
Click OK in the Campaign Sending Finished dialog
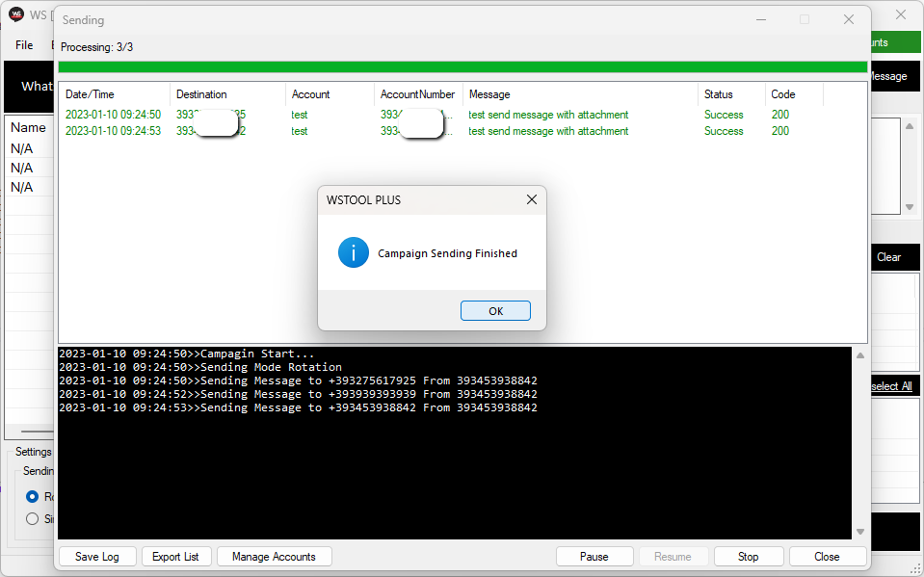point(495,311)
